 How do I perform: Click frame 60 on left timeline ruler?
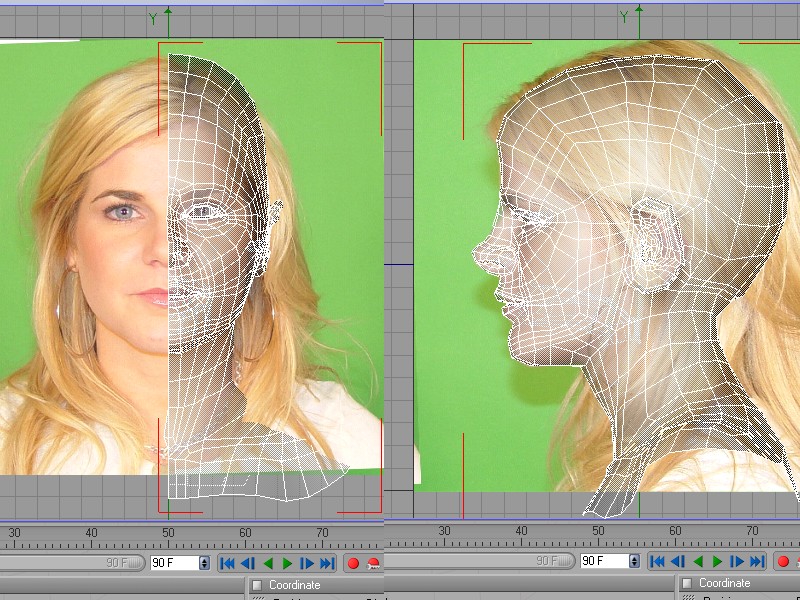pos(245,533)
